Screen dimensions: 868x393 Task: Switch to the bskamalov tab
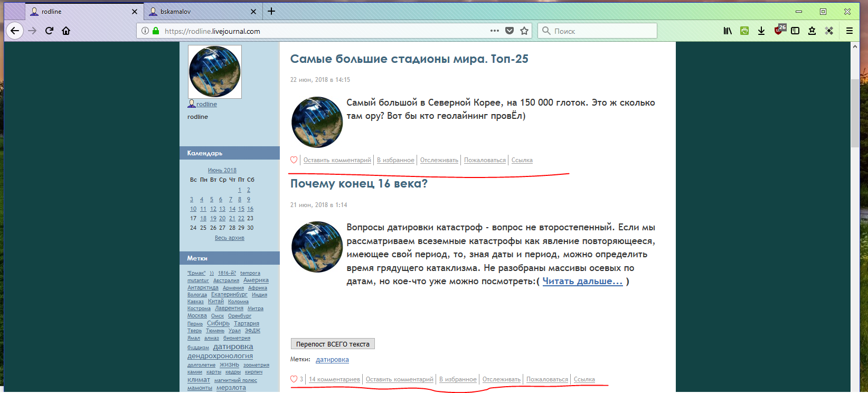(203, 12)
